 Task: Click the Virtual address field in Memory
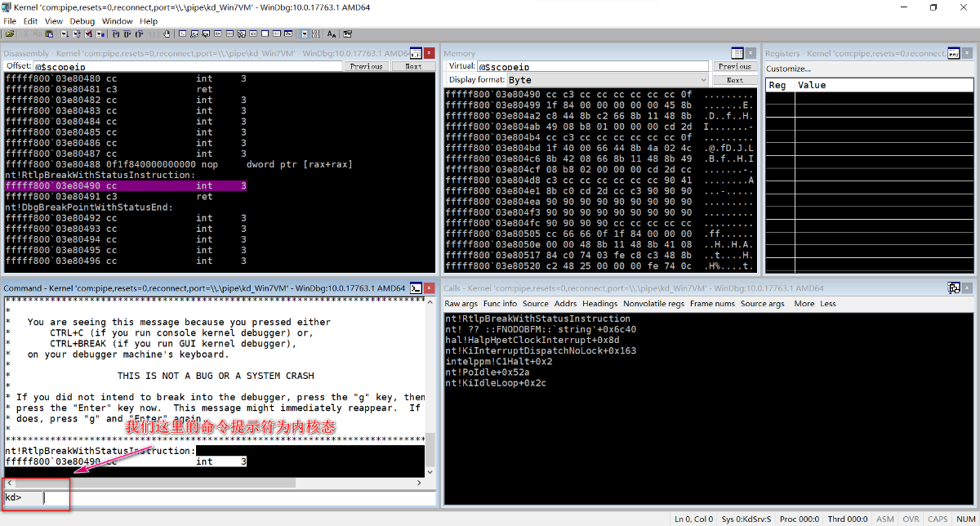[x=593, y=66]
